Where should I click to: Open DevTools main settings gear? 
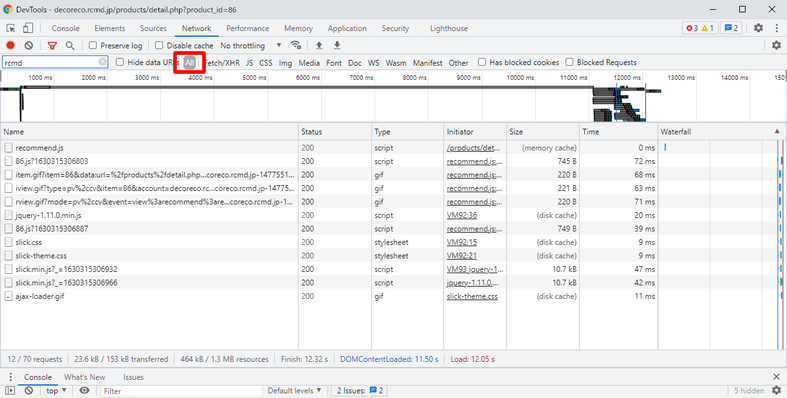[758, 28]
